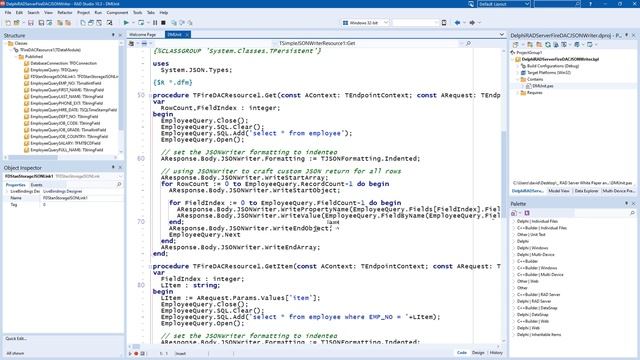Click the first icon in Palette toolbar
This screenshot has height=360, width=640.
click(514, 213)
